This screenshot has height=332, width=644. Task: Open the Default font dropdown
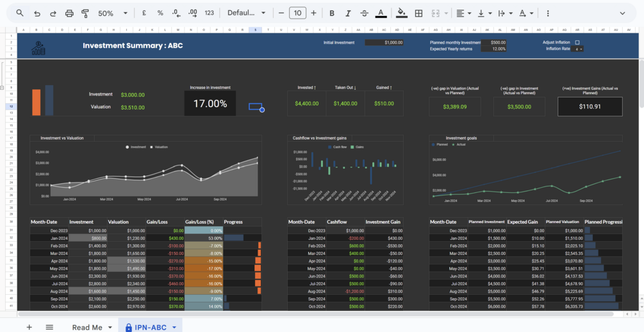pos(247,13)
